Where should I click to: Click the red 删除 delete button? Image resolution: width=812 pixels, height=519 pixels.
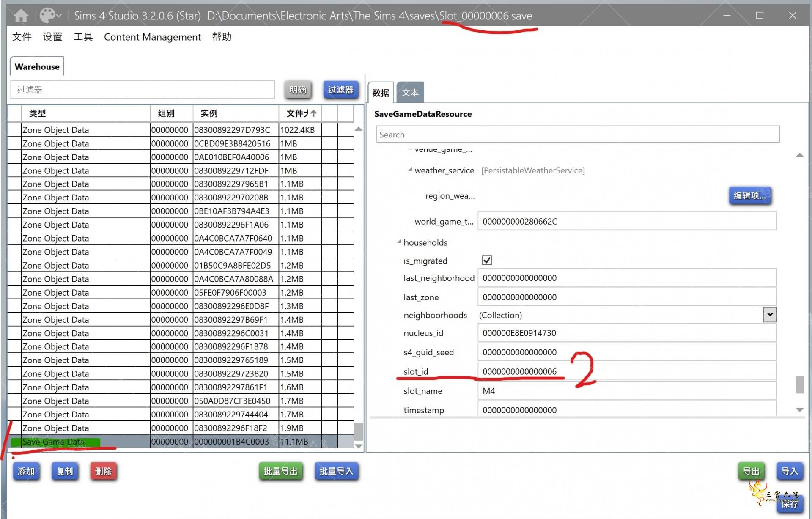[x=103, y=471]
